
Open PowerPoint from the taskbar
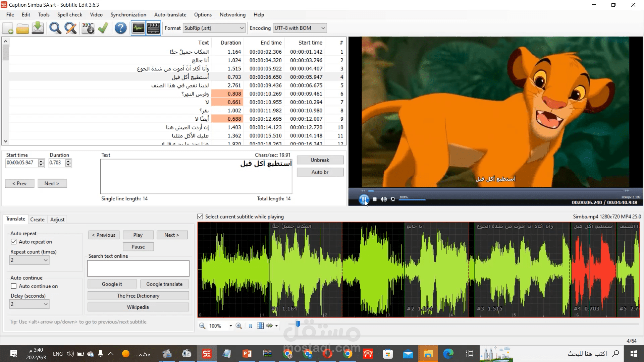point(247,354)
